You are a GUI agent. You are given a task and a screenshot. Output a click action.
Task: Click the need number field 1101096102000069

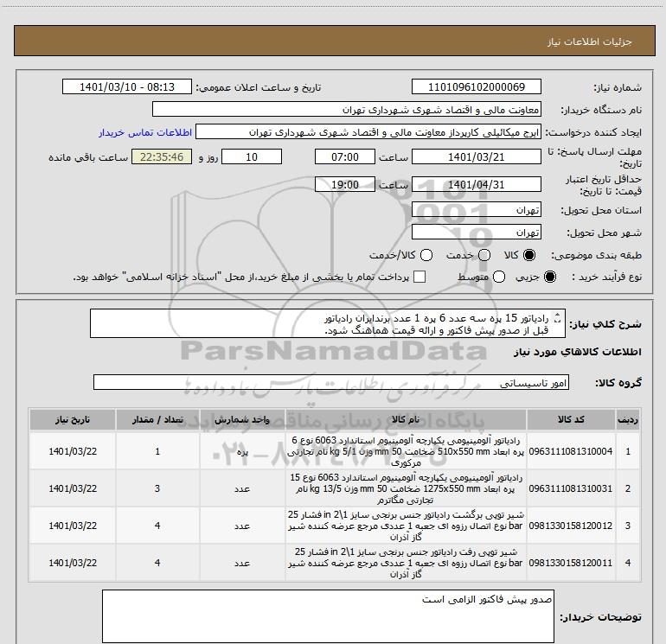(x=476, y=86)
